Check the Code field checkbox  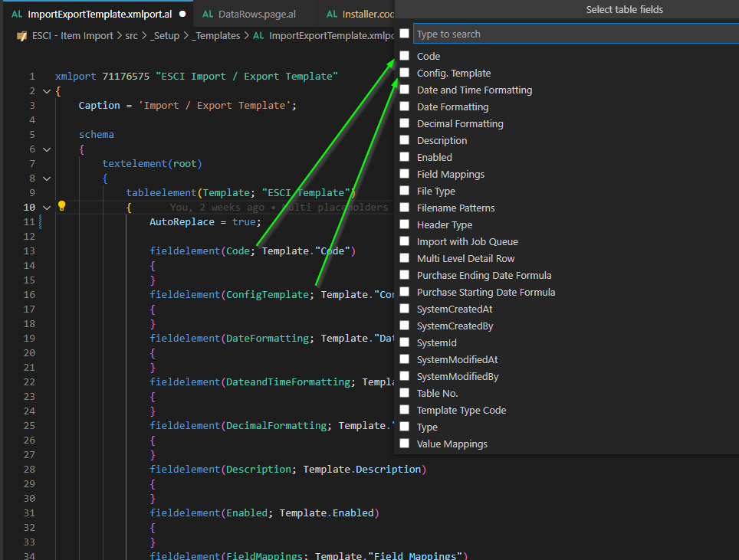click(404, 55)
